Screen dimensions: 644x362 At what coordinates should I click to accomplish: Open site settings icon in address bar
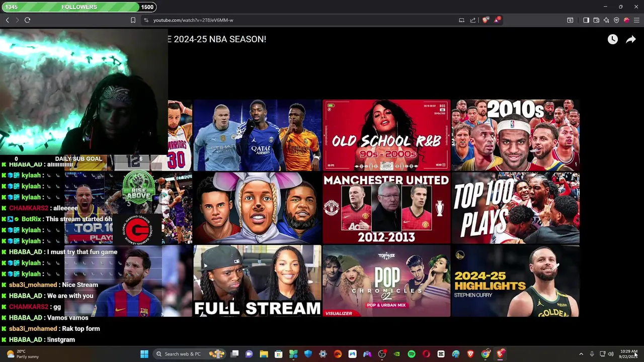pyautogui.click(x=146, y=20)
